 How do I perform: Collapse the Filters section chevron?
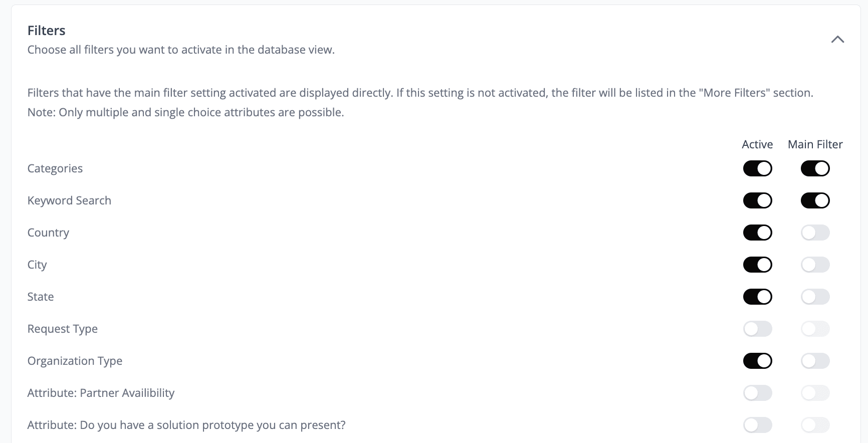837,40
